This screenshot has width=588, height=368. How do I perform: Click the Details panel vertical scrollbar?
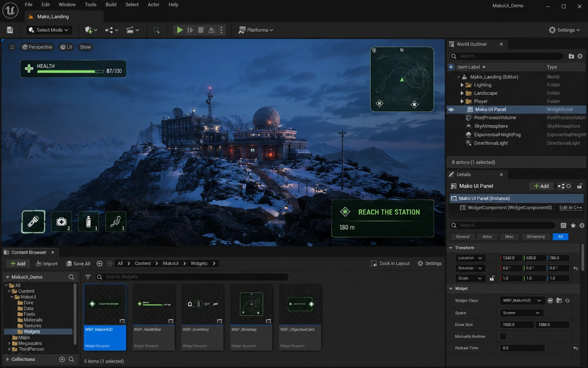coord(583,257)
